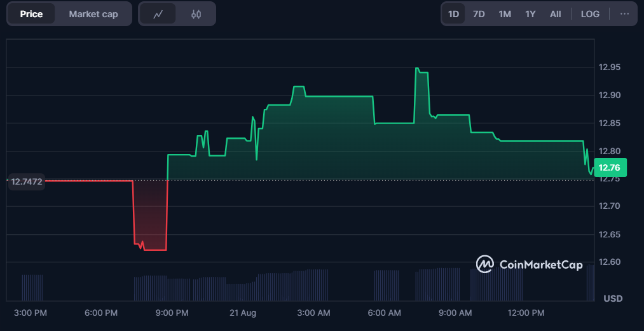The image size is (644, 331).
Task: Click the 12:00 PM time axis label
Action: click(526, 313)
